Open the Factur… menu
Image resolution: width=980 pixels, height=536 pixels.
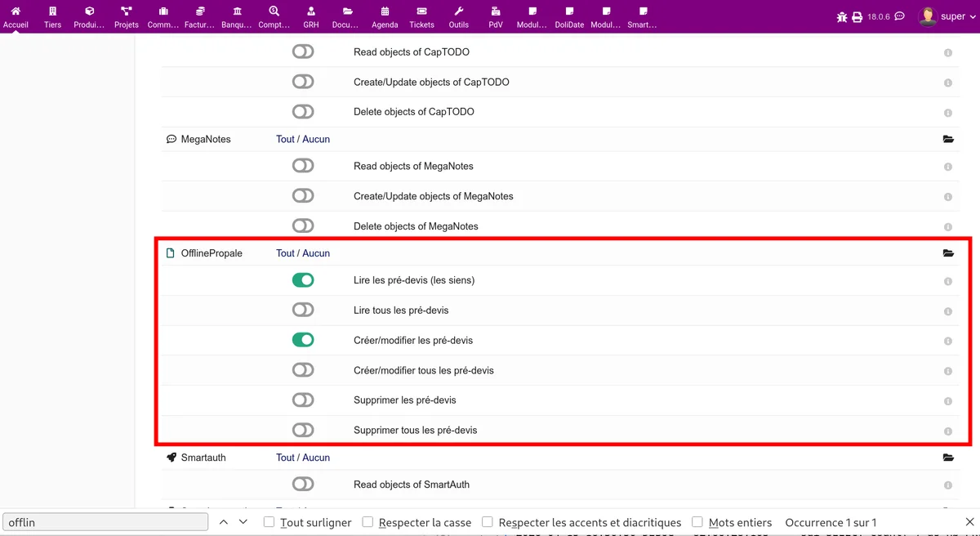[x=200, y=16]
